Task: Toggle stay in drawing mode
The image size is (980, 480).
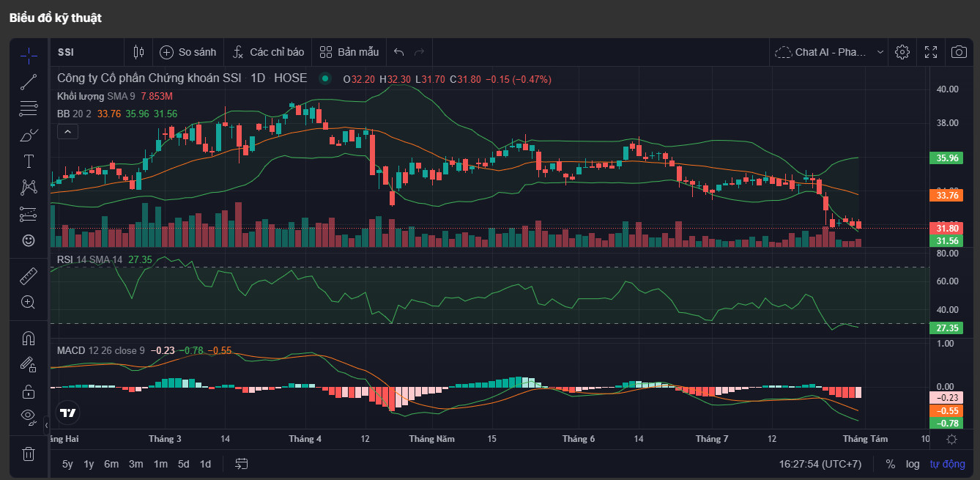Action: tap(29, 364)
